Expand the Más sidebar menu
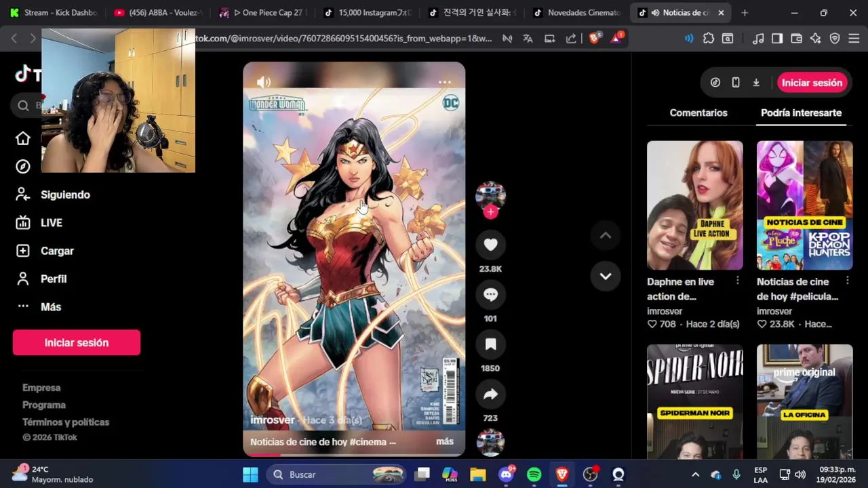This screenshot has height=488, width=868. click(51, 307)
